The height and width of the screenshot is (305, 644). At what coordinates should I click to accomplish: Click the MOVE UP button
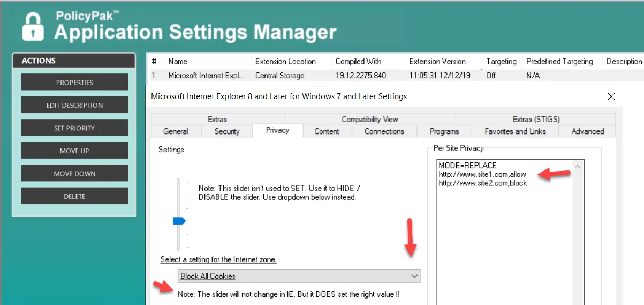tap(74, 151)
